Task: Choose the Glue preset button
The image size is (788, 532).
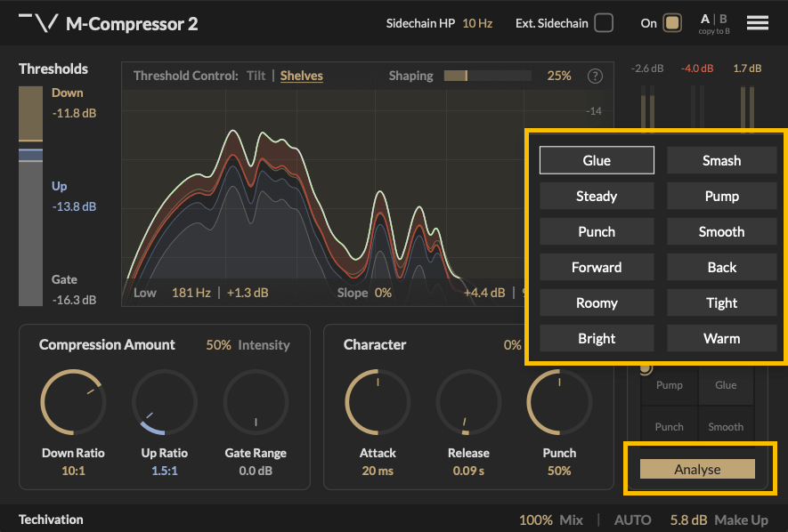Action: 597,160
